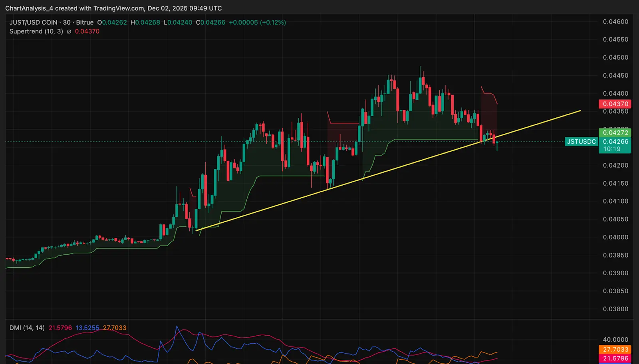Select the yellow ascending trendline
639x364 pixels.
(388, 171)
